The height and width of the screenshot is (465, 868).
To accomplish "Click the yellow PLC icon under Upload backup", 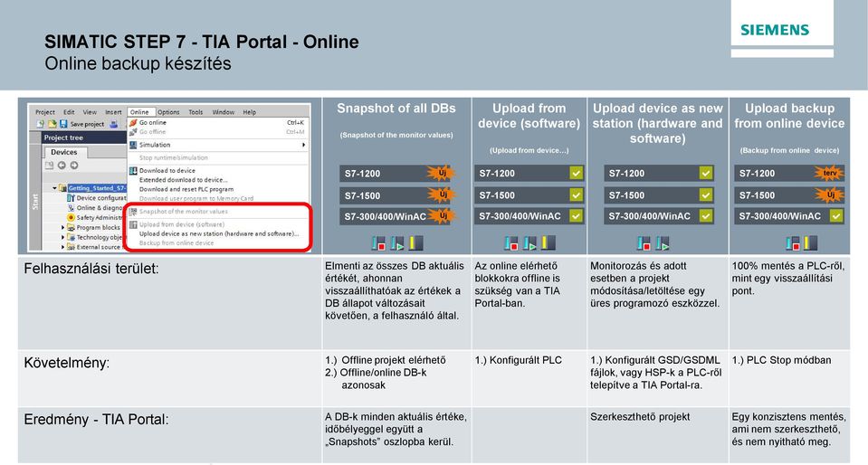I will tap(810, 242).
